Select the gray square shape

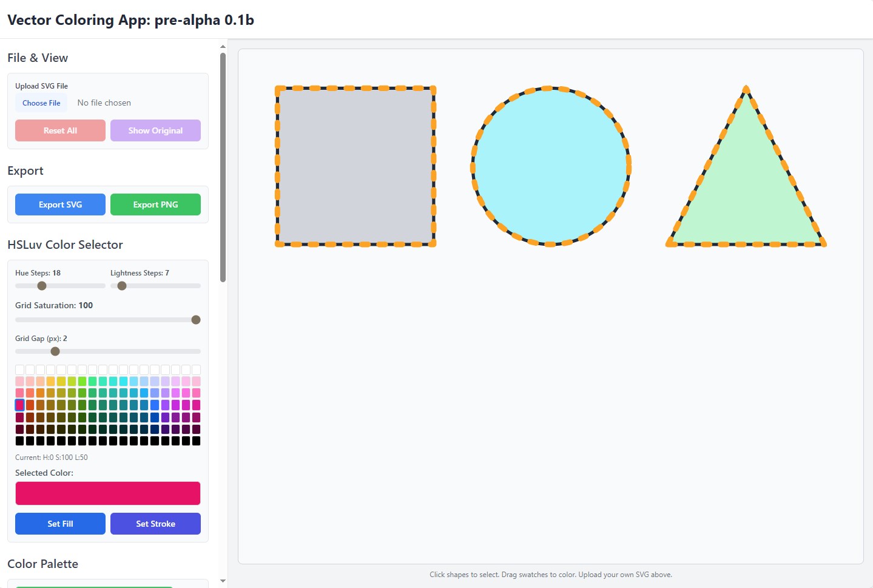(x=356, y=166)
